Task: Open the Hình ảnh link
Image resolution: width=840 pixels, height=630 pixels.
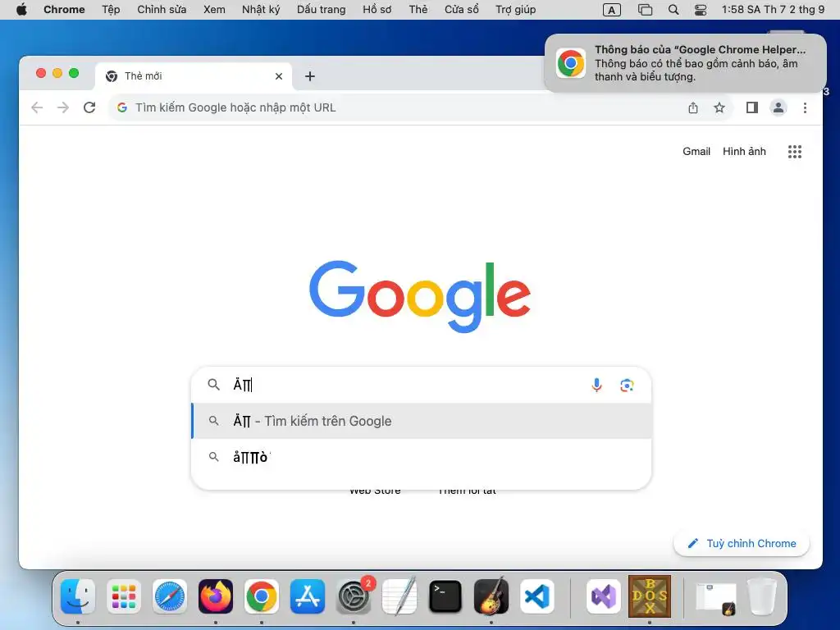Action: (744, 152)
